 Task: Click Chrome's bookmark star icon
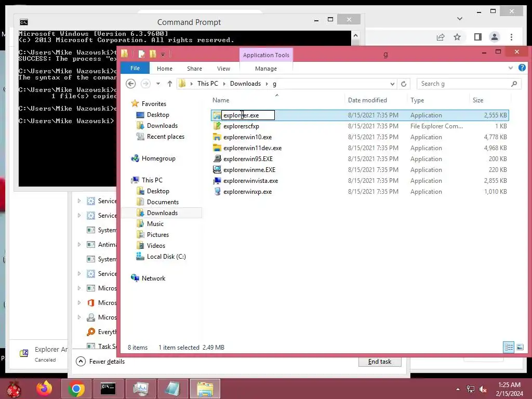click(457, 37)
